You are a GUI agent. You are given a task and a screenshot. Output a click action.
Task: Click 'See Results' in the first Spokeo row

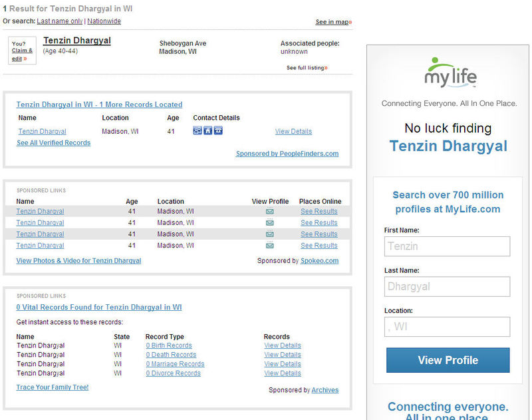(x=319, y=212)
